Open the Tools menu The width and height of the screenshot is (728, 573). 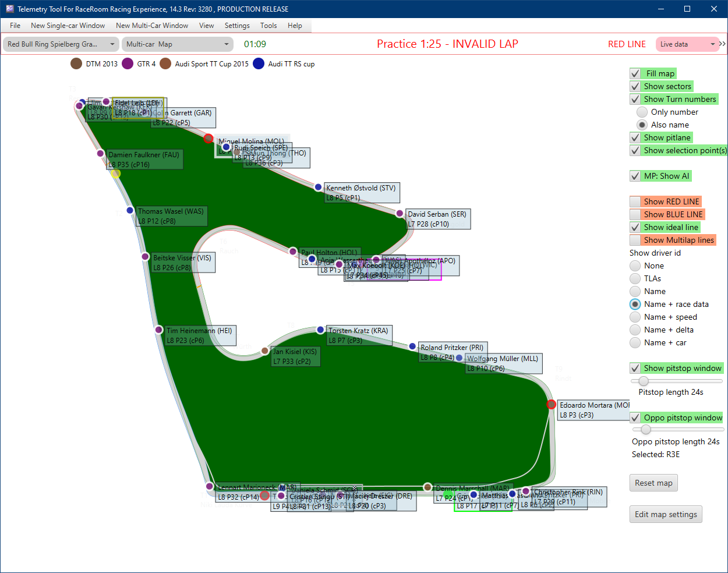tap(268, 26)
